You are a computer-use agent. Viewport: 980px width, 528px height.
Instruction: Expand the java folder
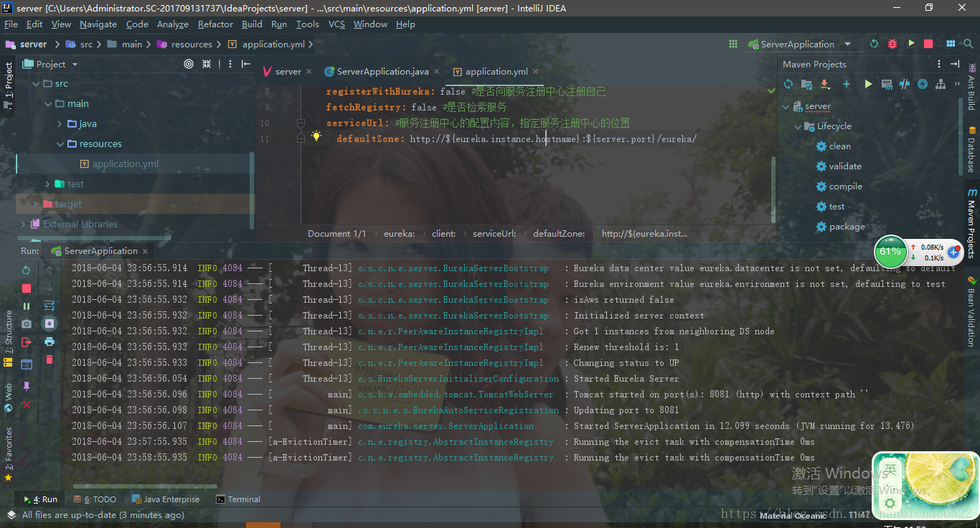pos(60,124)
